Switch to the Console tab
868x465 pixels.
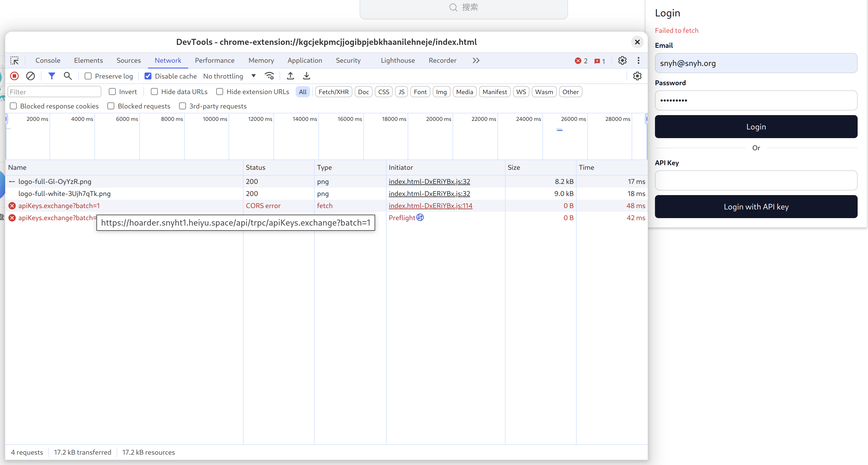pos(48,61)
